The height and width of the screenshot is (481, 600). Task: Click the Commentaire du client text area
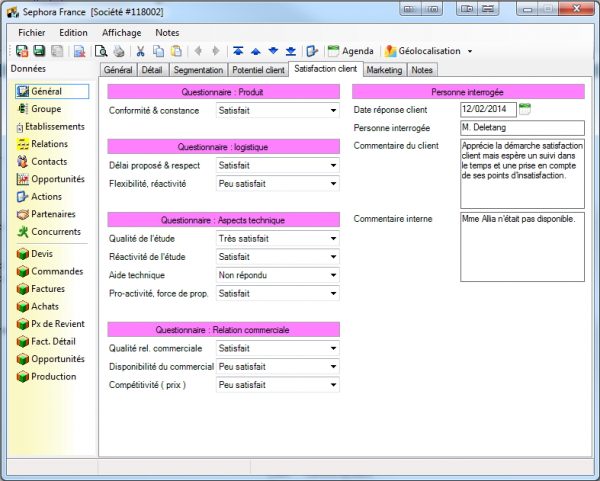522,174
